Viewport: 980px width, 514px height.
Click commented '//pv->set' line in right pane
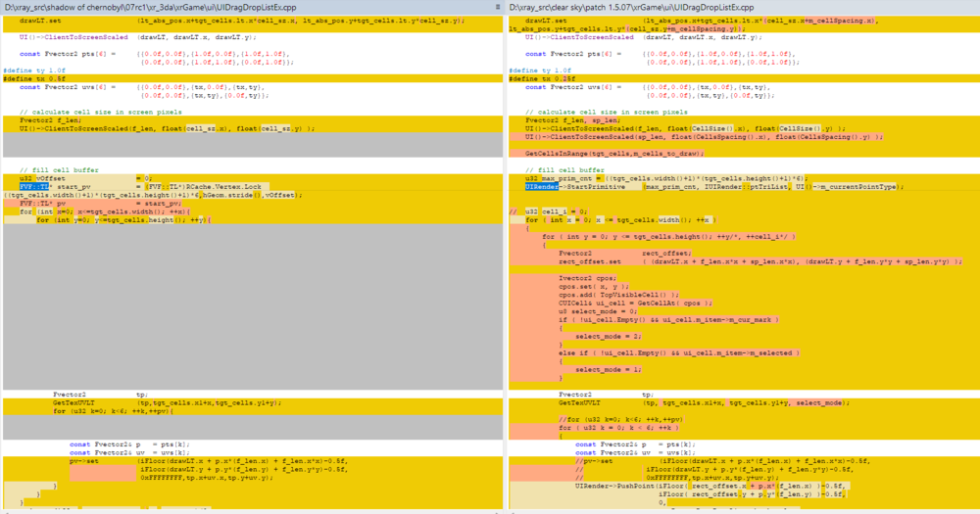point(745,461)
